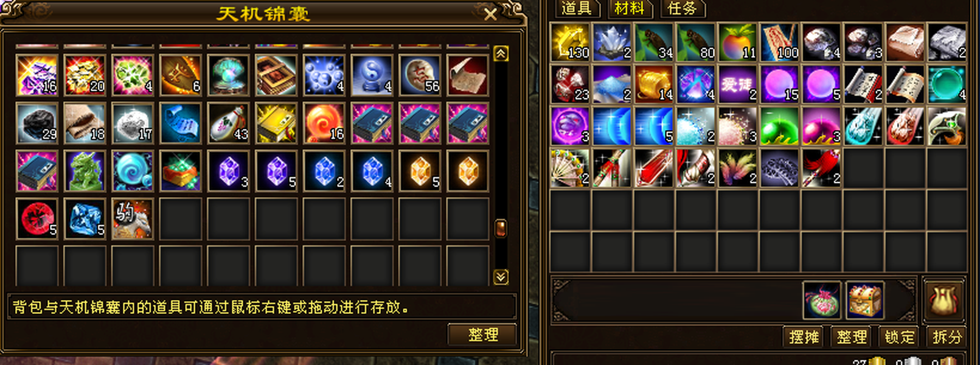Select the coal lump stack of 29
980x365 pixels.
37,123
